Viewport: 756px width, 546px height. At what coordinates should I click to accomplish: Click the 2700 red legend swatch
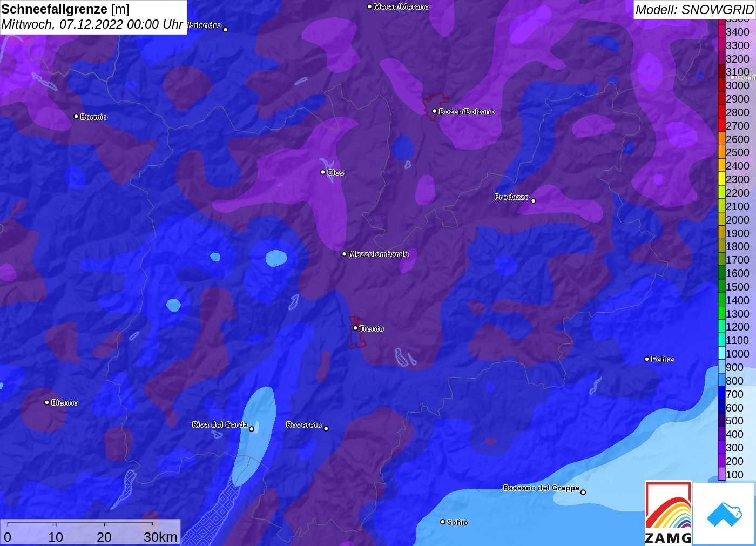[x=721, y=125]
